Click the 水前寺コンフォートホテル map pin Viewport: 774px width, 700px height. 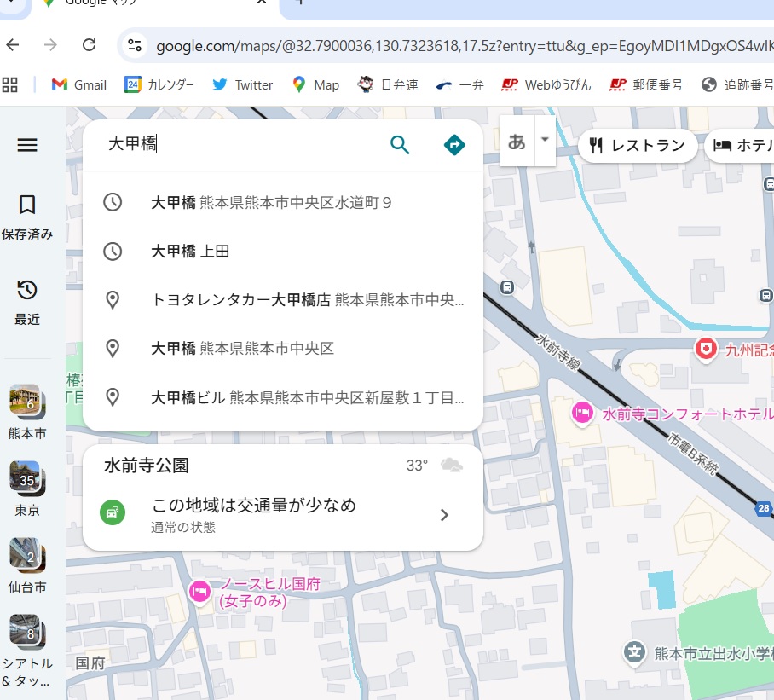582,414
